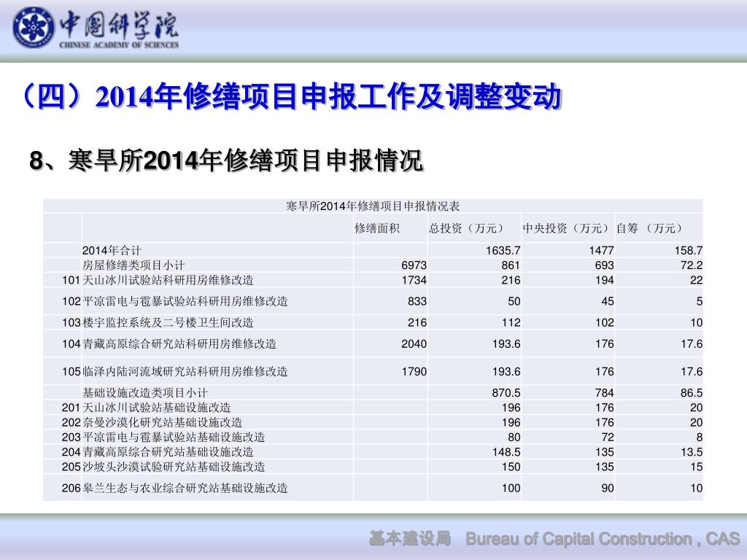The height and width of the screenshot is (560, 747).
Task: Click self-raised value 13.5
Action: [x=692, y=452]
